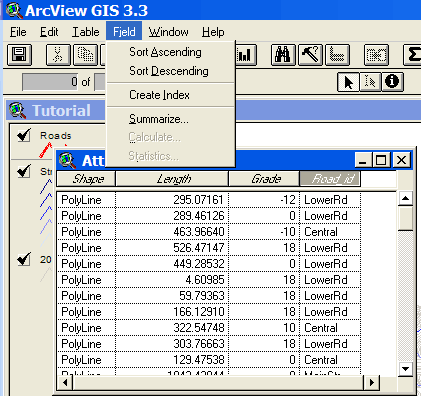Viewport: 421px width, 396px height.
Task: Click the Save floppy disk icon
Action: click(19, 55)
